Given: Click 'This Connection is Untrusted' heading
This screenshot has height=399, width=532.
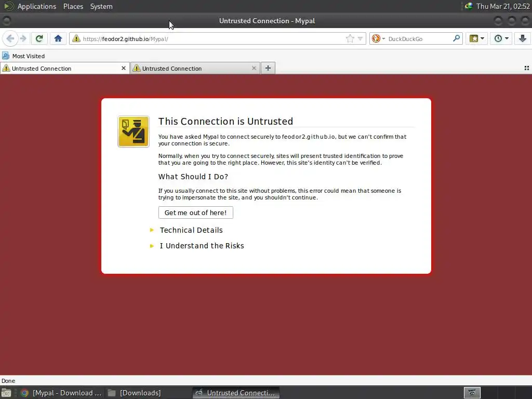Looking at the screenshot, I should point(225,121).
